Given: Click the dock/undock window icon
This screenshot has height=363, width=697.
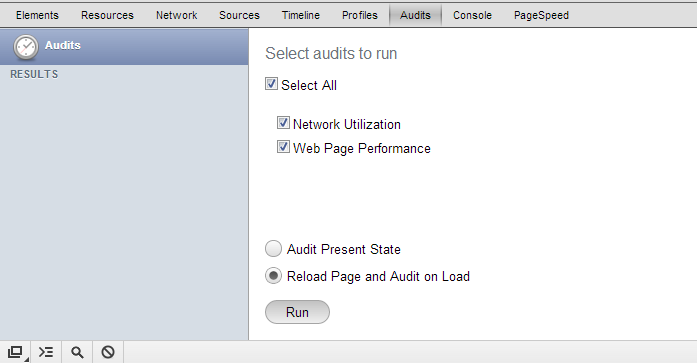Looking at the screenshot, I should (16, 352).
